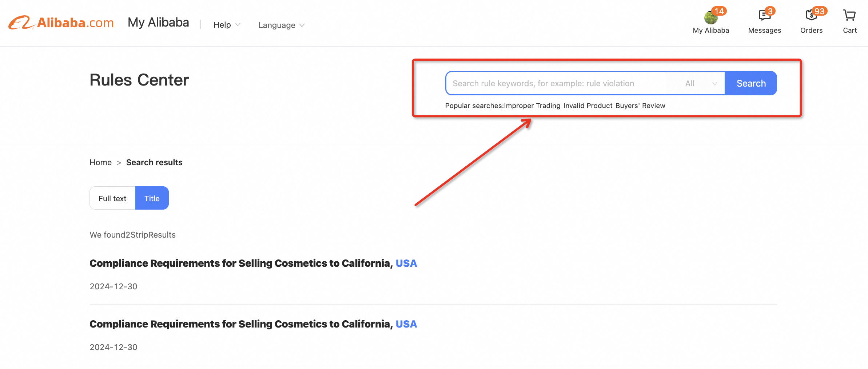Focus the rule keywords search field

click(556, 83)
